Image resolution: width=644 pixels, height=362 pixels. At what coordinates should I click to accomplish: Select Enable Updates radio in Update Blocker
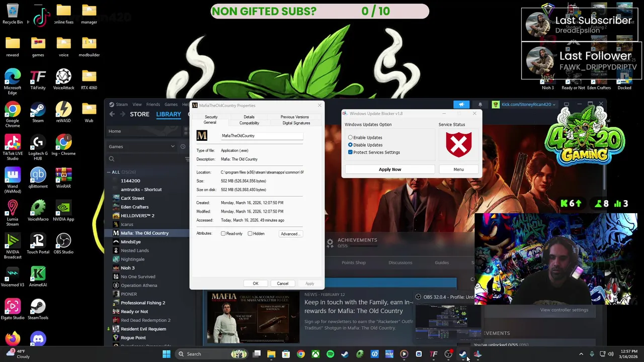[x=350, y=138]
